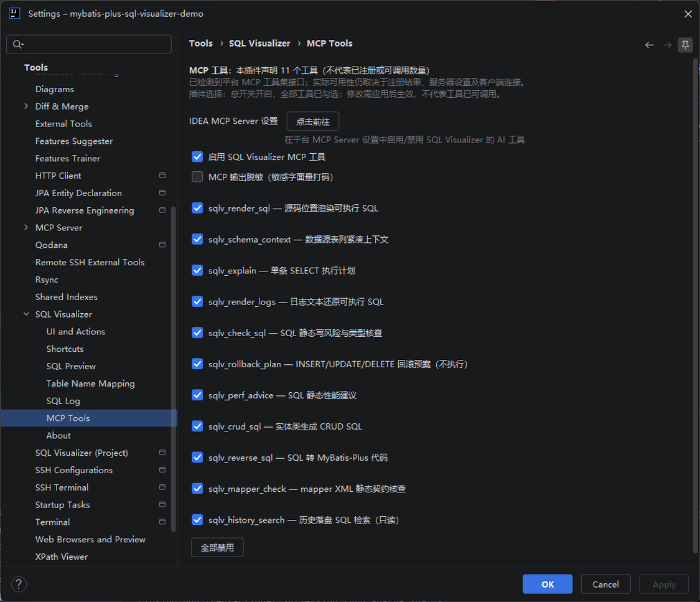Click the project-level icon beside SQL Visualizer (Project)
The width and height of the screenshot is (700, 602).
click(x=162, y=453)
